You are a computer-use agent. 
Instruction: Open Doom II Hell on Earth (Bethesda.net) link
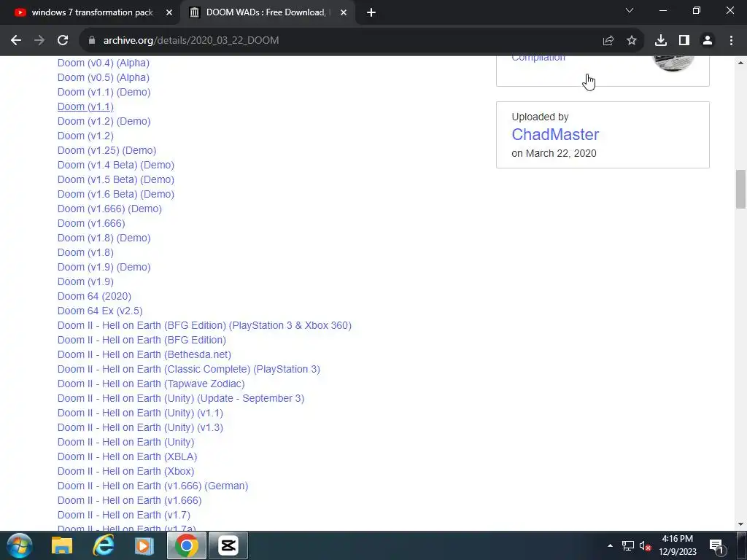(144, 355)
